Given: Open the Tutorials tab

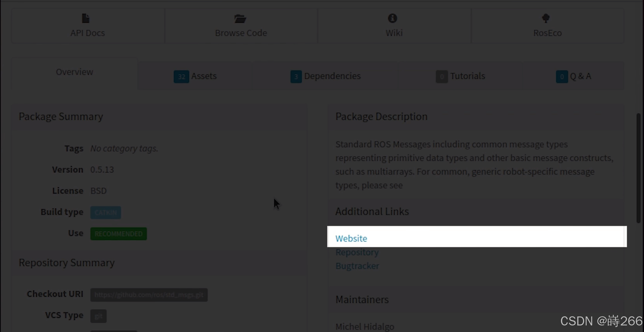Looking at the screenshot, I should pos(467,76).
